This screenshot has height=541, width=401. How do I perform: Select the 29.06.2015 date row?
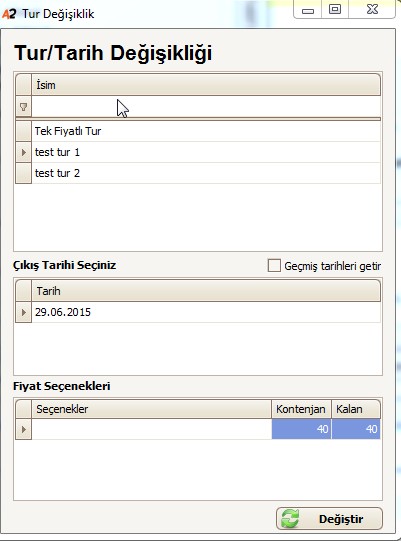coord(206,312)
